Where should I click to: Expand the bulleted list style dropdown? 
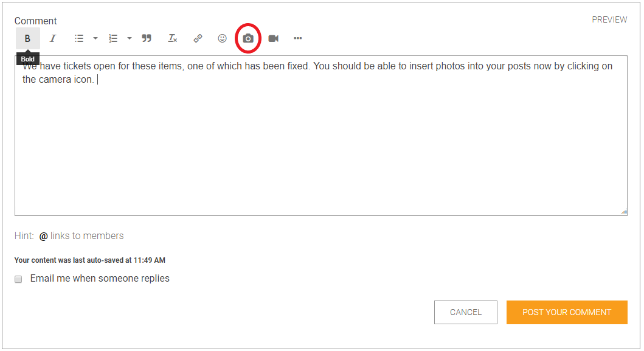[x=95, y=38]
